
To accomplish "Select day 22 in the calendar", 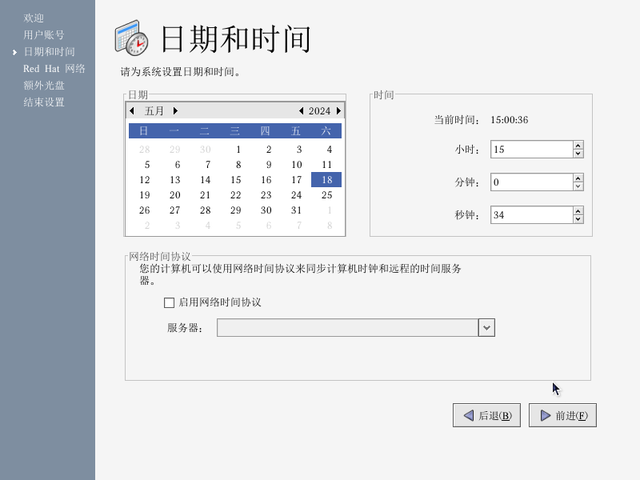I will pos(236,195).
